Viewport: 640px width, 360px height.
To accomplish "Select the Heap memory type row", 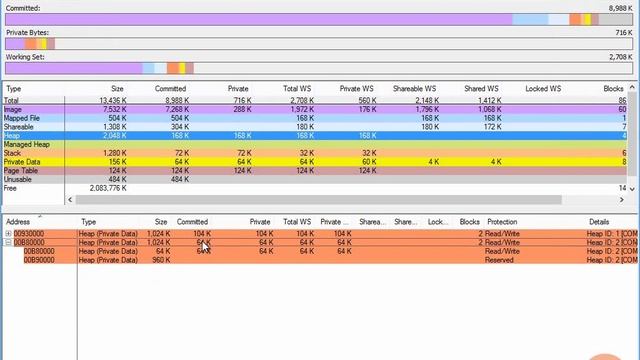I will click(x=315, y=136).
